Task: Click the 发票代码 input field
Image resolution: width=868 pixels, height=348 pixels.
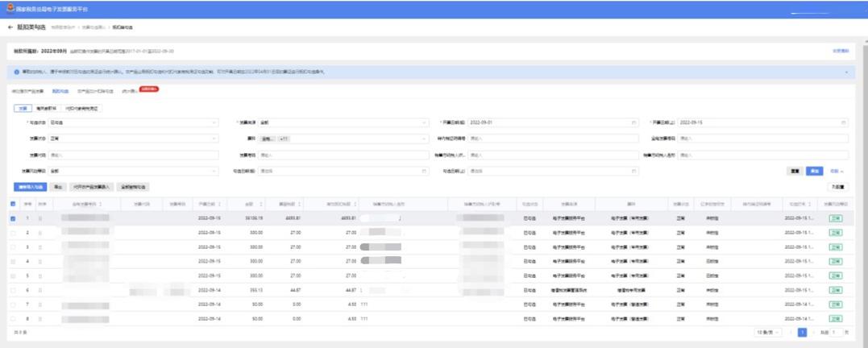Action: pyautogui.click(x=133, y=155)
